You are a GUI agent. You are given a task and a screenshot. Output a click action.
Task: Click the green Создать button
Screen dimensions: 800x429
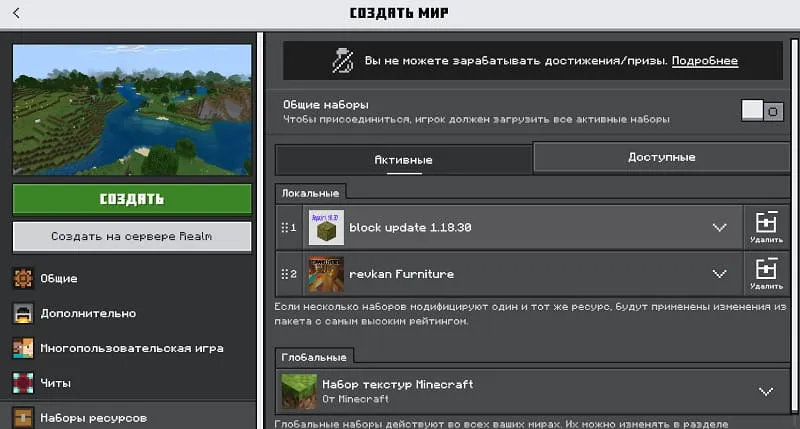click(x=132, y=199)
